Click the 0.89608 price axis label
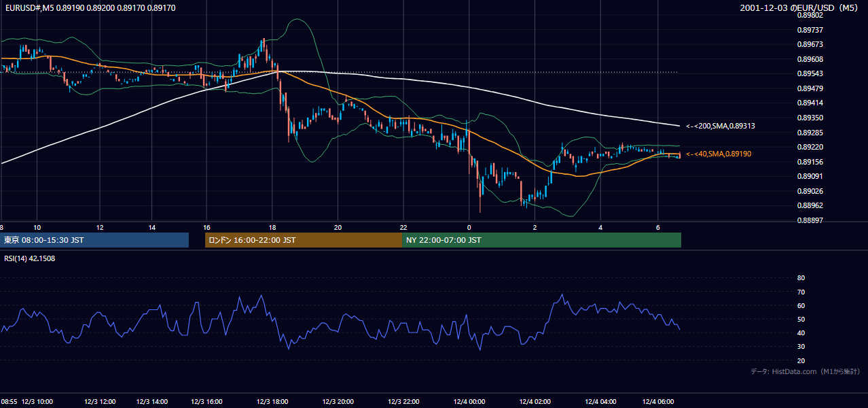Screen dimensions: 868x408 coord(810,59)
